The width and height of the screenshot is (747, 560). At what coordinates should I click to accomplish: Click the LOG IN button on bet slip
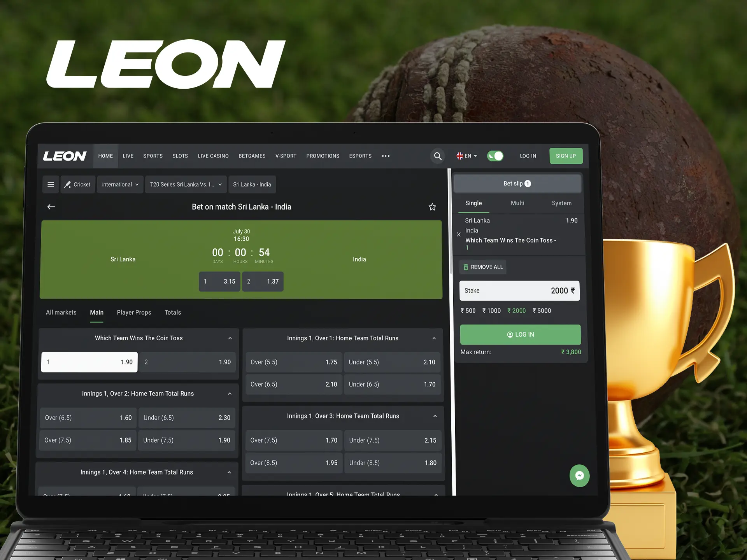(x=521, y=334)
